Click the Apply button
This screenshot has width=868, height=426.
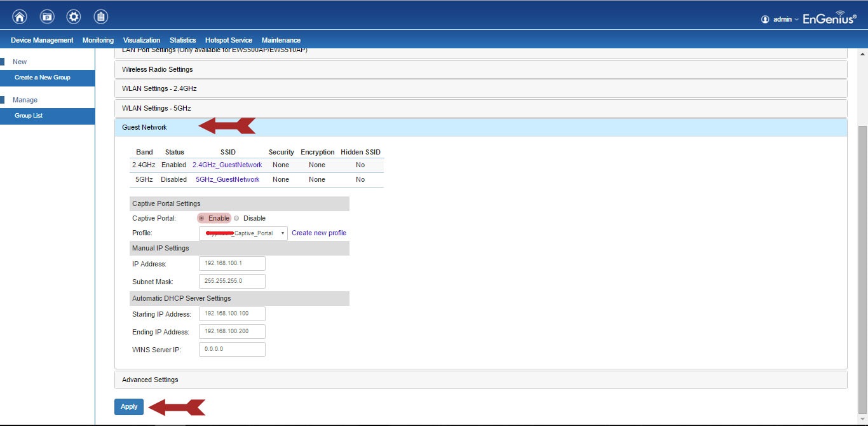(x=129, y=406)
